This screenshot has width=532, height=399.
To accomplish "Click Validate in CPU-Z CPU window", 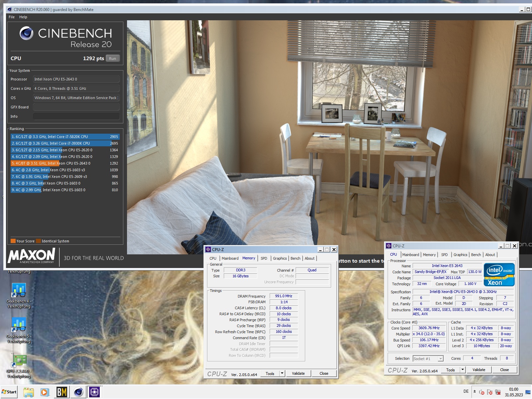I will (479, 370).
